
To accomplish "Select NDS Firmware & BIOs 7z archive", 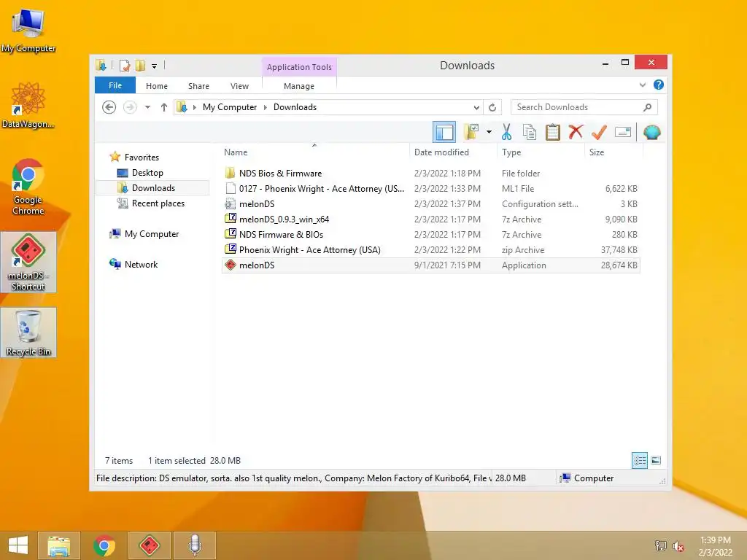I will pyautogui.click(x=430, y=234).
